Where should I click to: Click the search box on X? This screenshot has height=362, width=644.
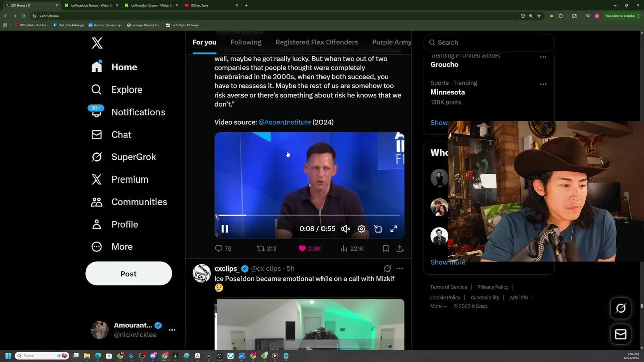pos(489,42)
